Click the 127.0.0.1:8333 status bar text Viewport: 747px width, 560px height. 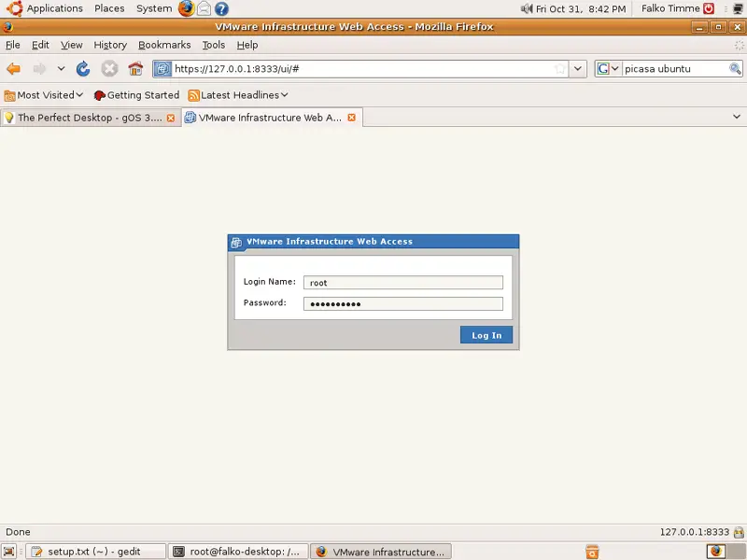[694, 532]
